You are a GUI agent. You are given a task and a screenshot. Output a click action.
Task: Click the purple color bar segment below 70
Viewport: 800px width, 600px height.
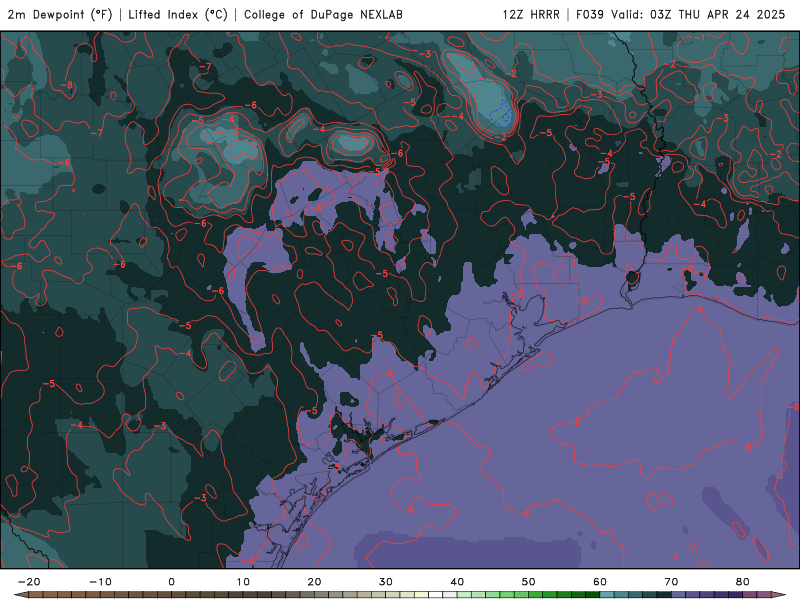click(679, 595)
